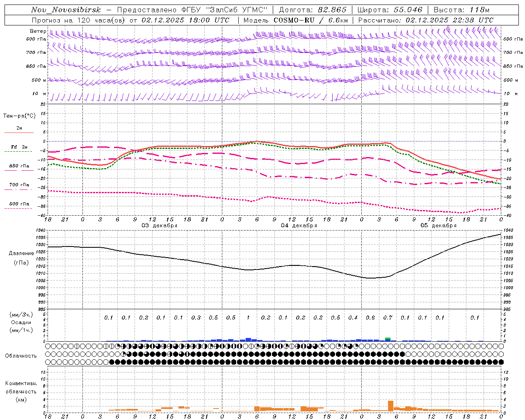
Task: Select the 'Долгота: 82.865' header field
Action: pyautogui.click(x=313, y=10)
